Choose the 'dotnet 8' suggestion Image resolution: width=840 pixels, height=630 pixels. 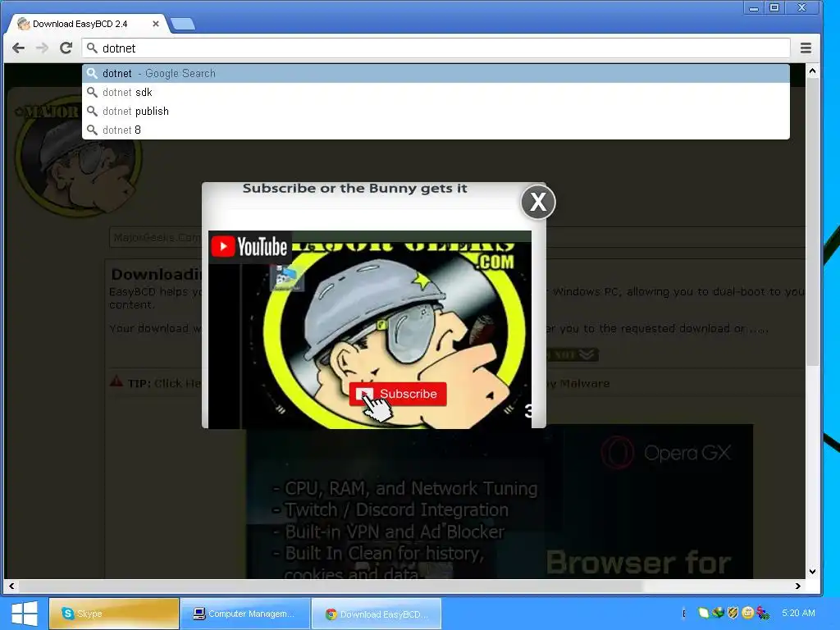436,130
